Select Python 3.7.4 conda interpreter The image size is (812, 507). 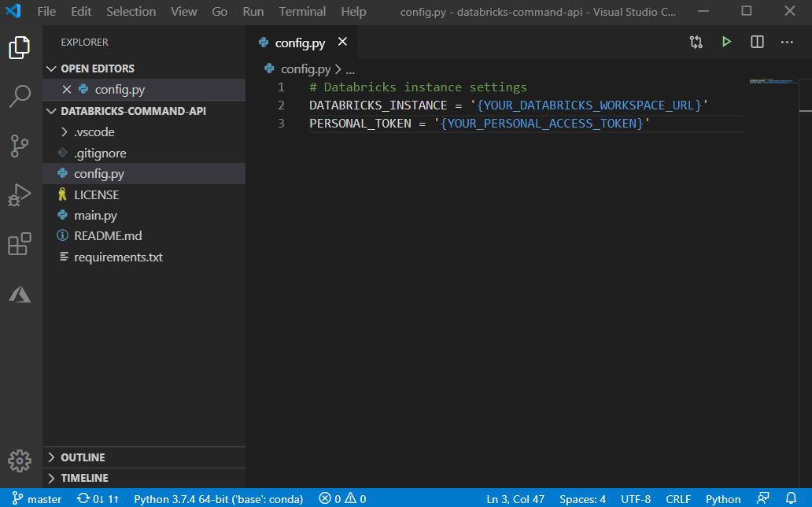218,498
